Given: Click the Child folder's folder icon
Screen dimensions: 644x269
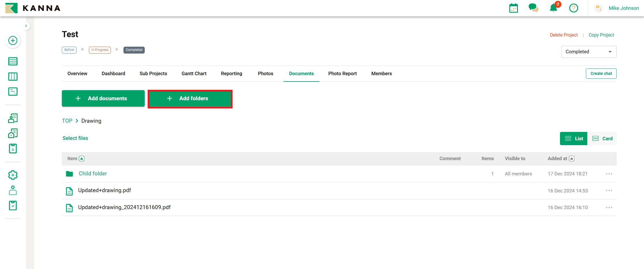Looking at the screenshot, I should pos(69,174).
